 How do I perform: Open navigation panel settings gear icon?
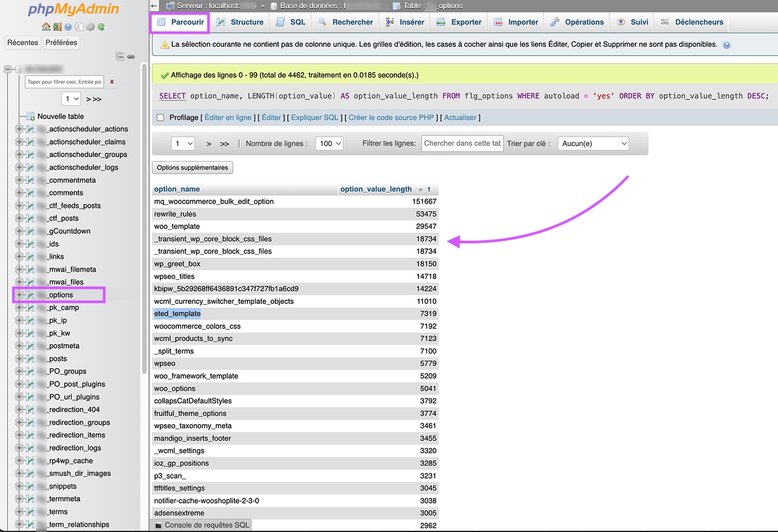point(90,26)
